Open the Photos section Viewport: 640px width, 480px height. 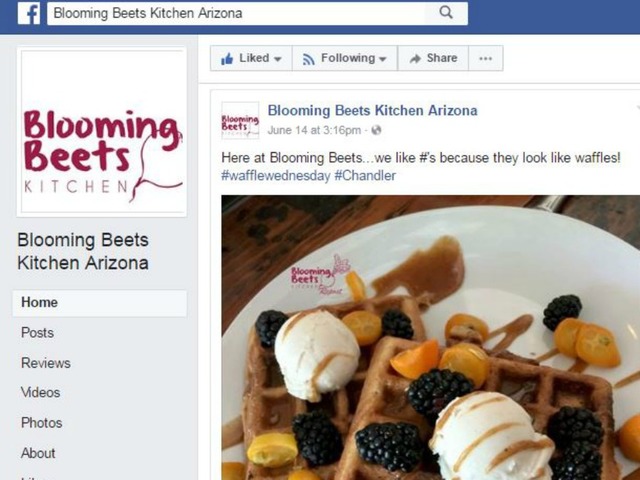pyautogui.click(x=42, y=423)
